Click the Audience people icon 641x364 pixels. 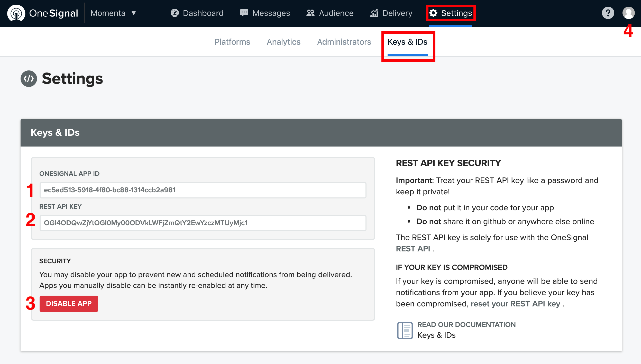click(310, 13)
